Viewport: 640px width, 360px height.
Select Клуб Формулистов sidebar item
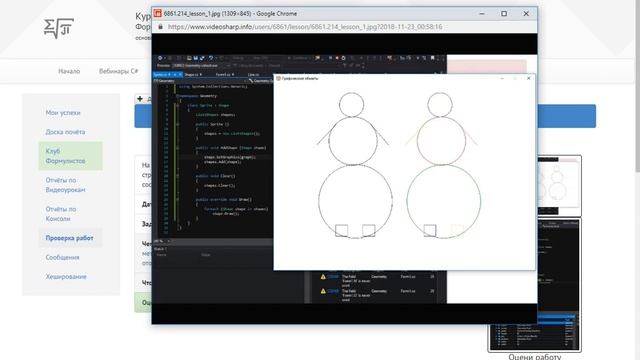(70, 156)
